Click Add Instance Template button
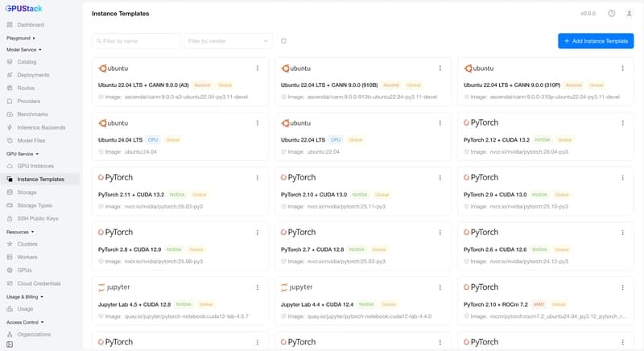This screenshot has height=351, width=644. click(596, 41)
